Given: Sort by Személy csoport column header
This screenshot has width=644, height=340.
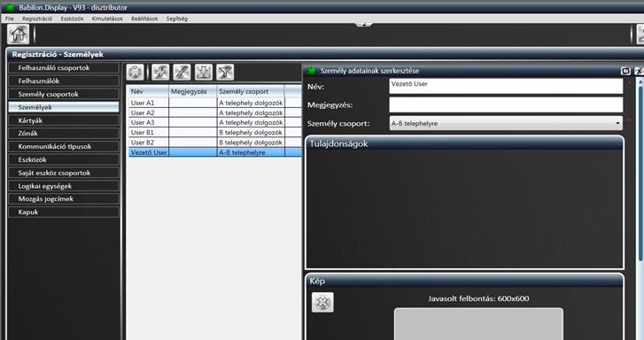Looking at the screenshot, I should 250,91.
